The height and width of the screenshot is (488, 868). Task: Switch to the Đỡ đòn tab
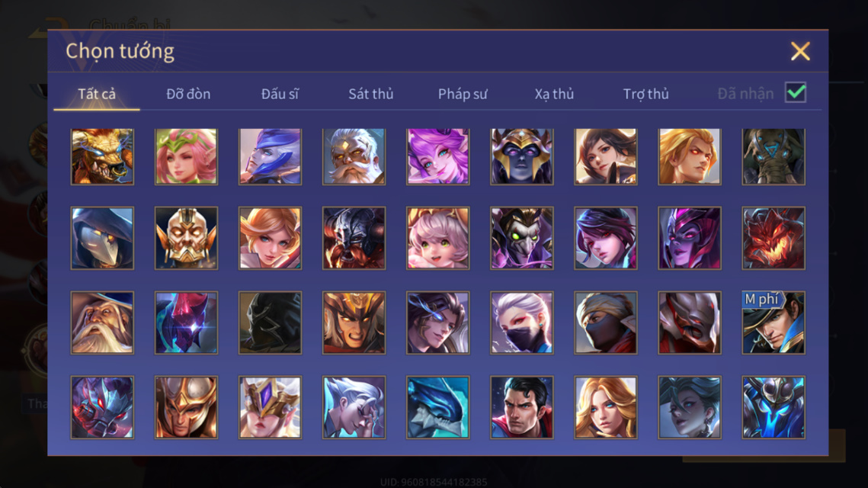pos(188,94)
